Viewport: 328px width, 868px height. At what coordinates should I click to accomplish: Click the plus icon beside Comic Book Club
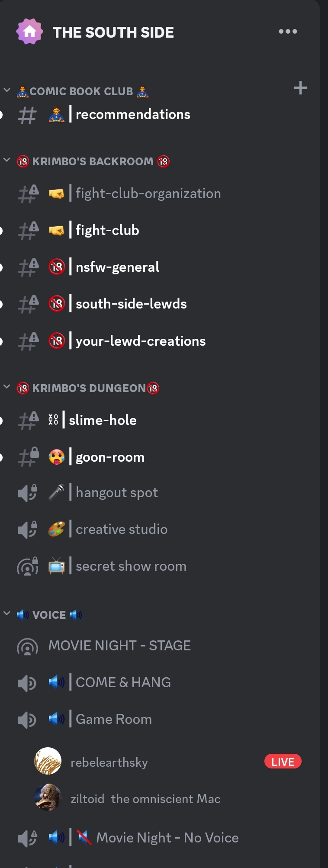[300, 88]
